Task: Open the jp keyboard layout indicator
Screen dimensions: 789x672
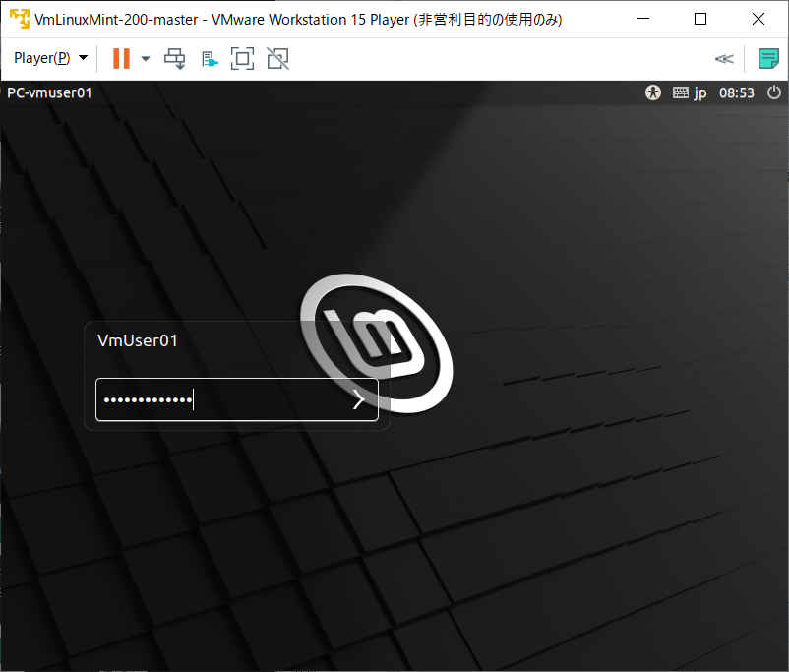Action: pos(690,92)
